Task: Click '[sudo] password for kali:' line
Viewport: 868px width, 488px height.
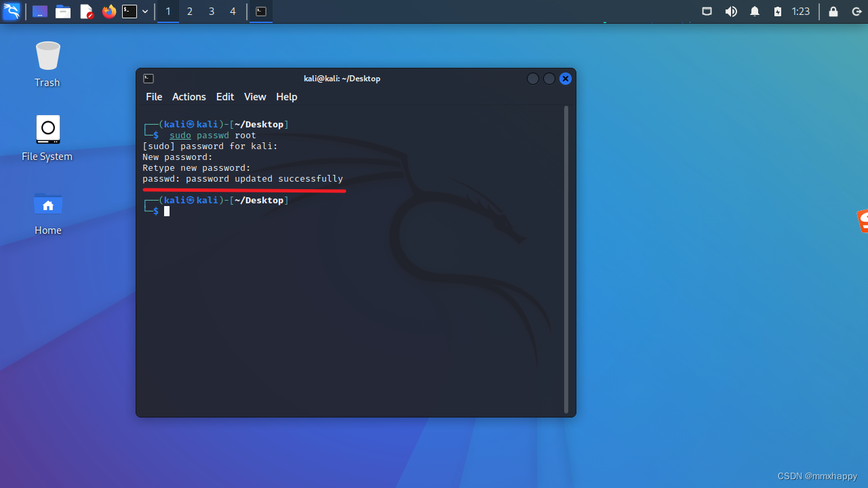Action: tap(210, 146)
